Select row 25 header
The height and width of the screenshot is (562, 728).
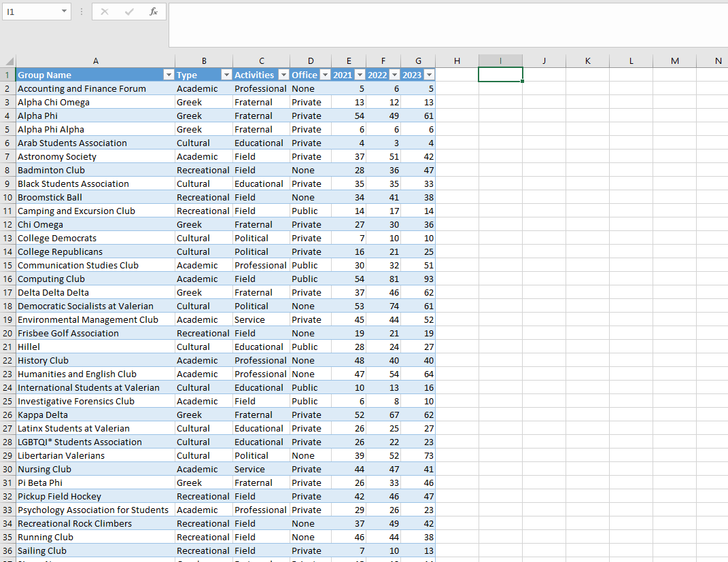coord(7,401)
